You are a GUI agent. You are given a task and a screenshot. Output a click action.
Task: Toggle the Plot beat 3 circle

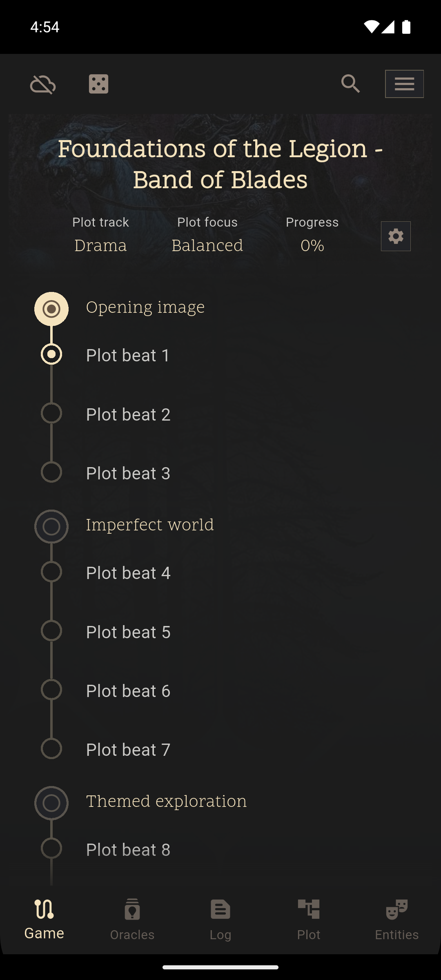(x=51, y=472)
